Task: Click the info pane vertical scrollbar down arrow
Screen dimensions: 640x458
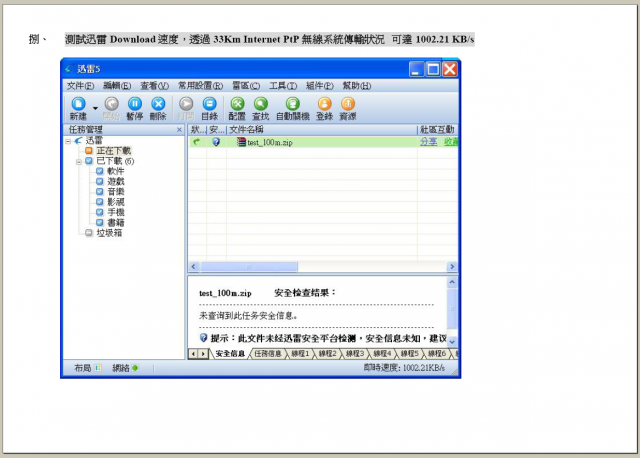Action: click(452, 342)
